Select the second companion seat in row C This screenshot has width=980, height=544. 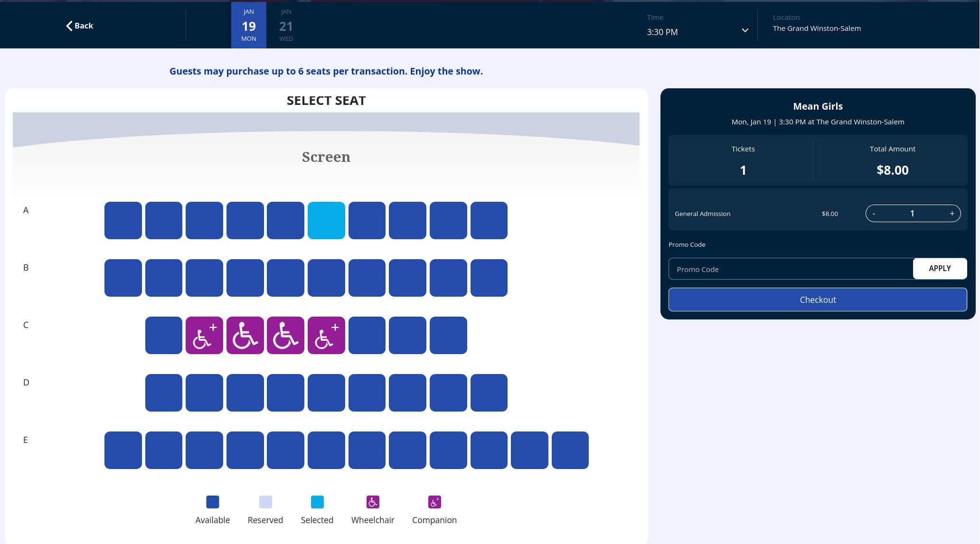point(326,335)
